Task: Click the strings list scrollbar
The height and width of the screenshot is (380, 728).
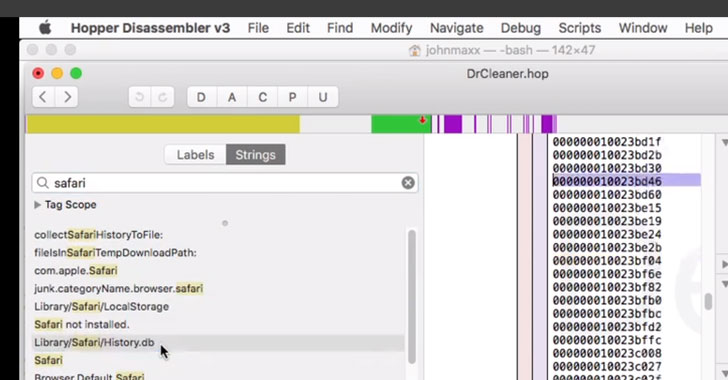Action: [411, 296]
